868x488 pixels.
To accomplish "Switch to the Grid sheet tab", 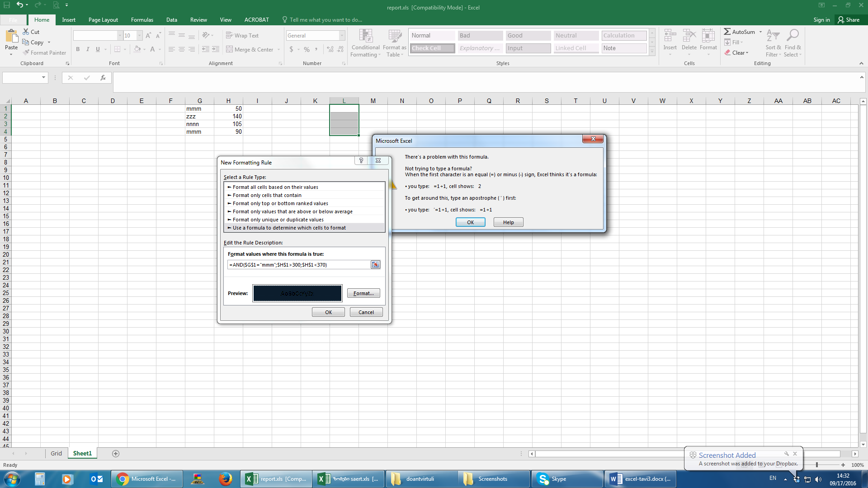I will coord(56,453).
